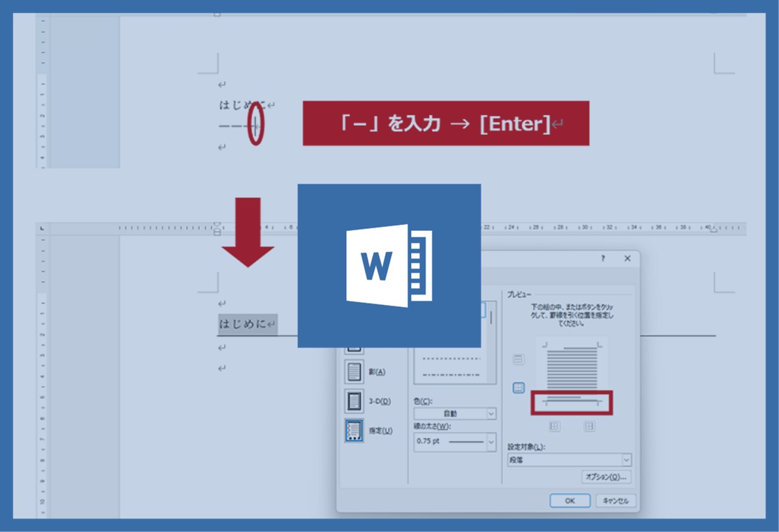Click the tab selector at ruler corner
The height and width of the screenshot is (532, 779).
43,228
